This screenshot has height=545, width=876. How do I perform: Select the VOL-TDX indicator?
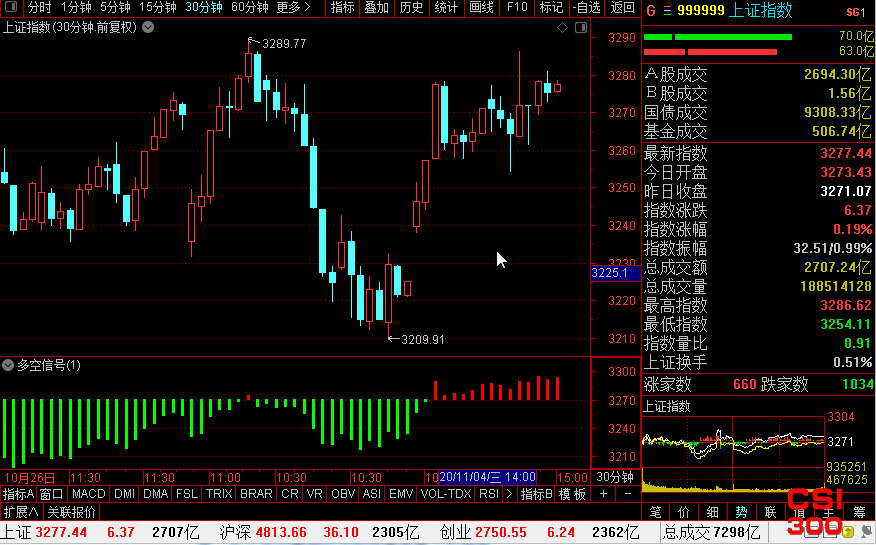[x=446, y=494]
